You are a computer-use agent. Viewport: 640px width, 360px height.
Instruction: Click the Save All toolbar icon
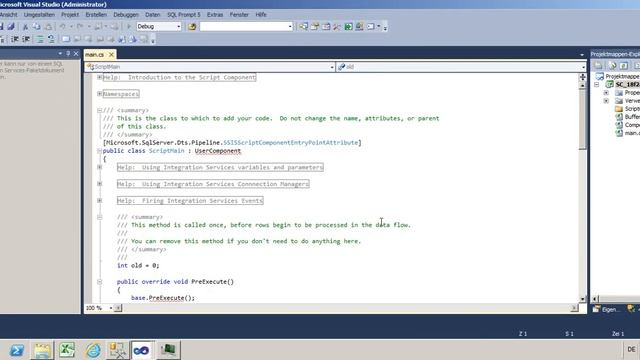[11, 27]
